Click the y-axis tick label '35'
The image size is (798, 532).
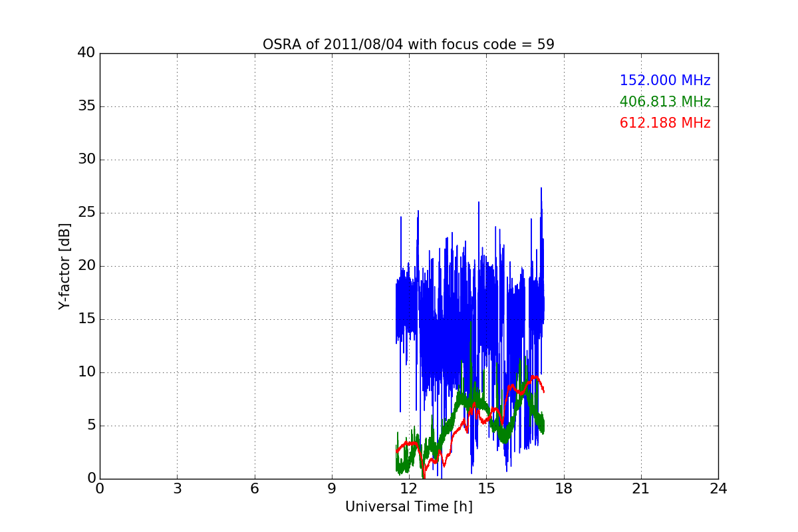pyautogui.click(x=86, y=106)
